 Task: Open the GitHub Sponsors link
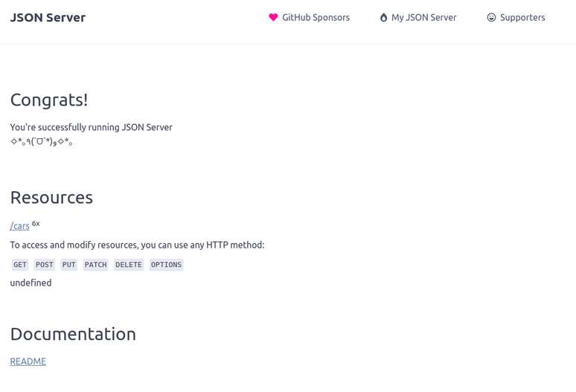309,17
